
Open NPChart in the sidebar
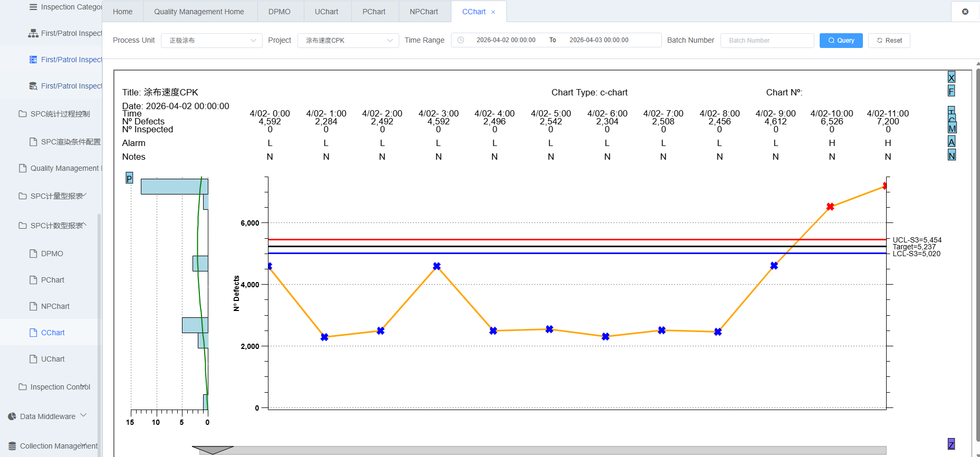pyautogui.click(x=55, y=306)
